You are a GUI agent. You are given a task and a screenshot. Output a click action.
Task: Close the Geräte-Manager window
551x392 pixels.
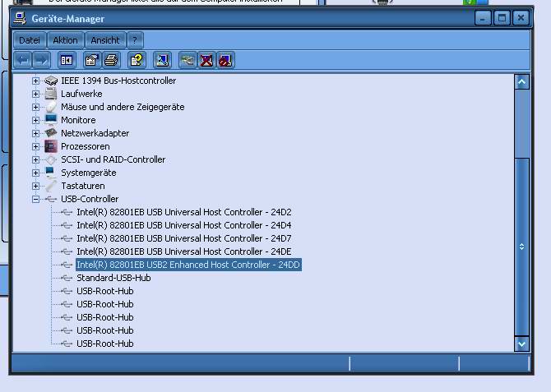[x=521, y=18]
